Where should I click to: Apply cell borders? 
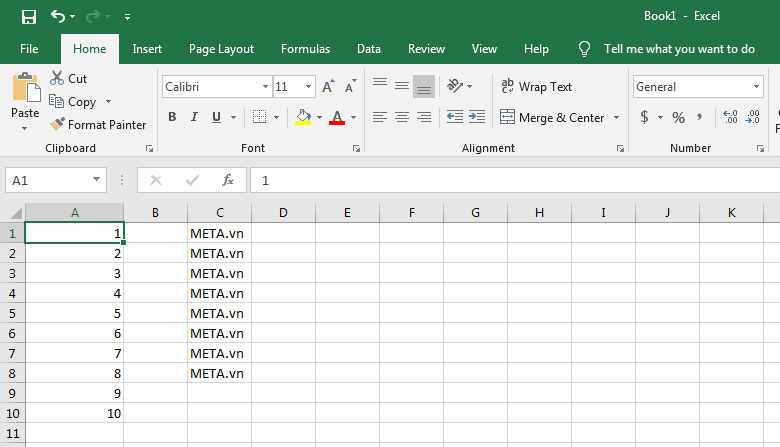pyautogui.click(x=259, y=117)
